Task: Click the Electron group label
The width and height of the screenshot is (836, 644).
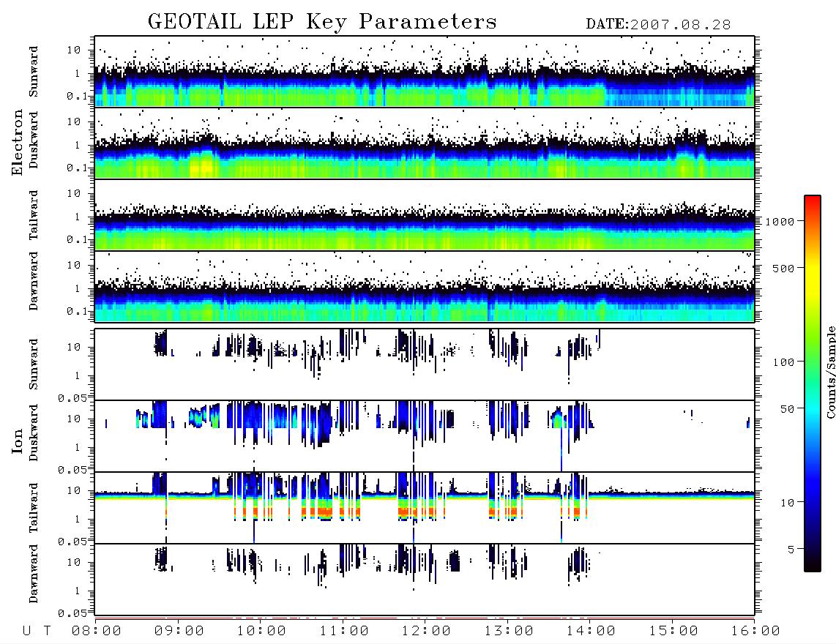Action: click(18, 143)
